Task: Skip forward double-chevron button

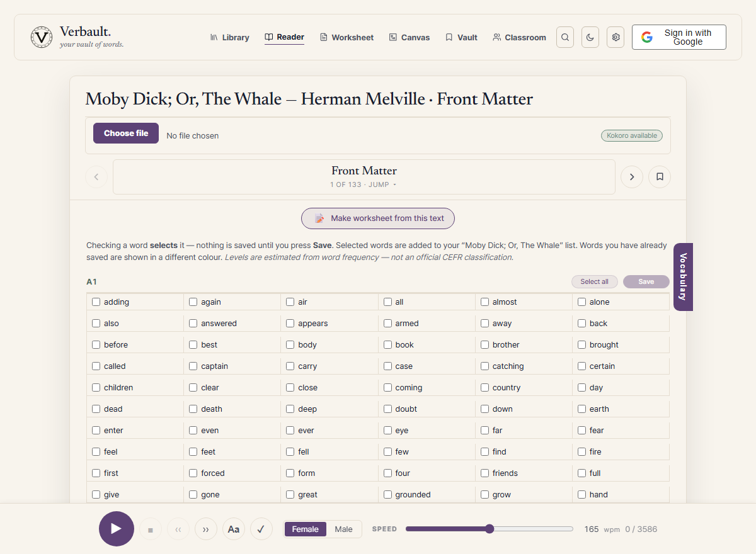Action: point(206,529)
